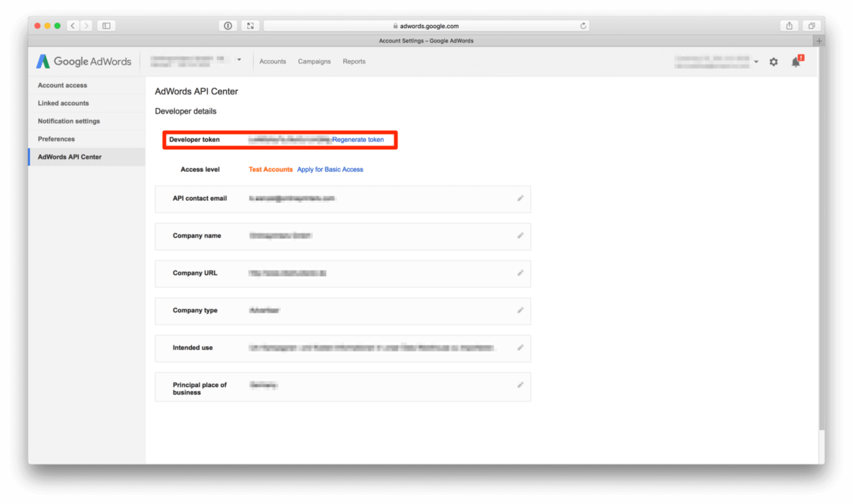This screenshot has height=504, width=853.
Task: Click the edit icon for Principal place of business
Action: (x=520, y=385)
